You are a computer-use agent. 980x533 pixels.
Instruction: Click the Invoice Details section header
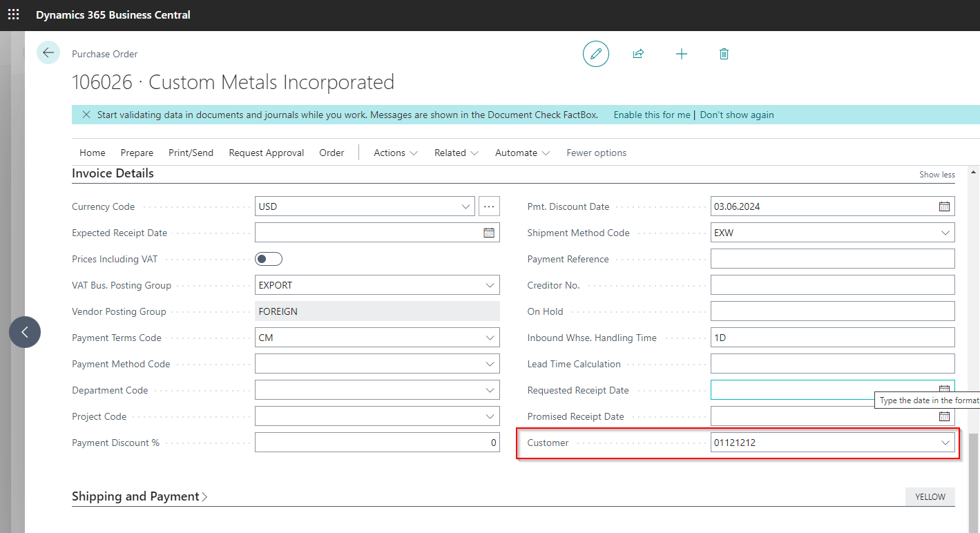point(113,173)
